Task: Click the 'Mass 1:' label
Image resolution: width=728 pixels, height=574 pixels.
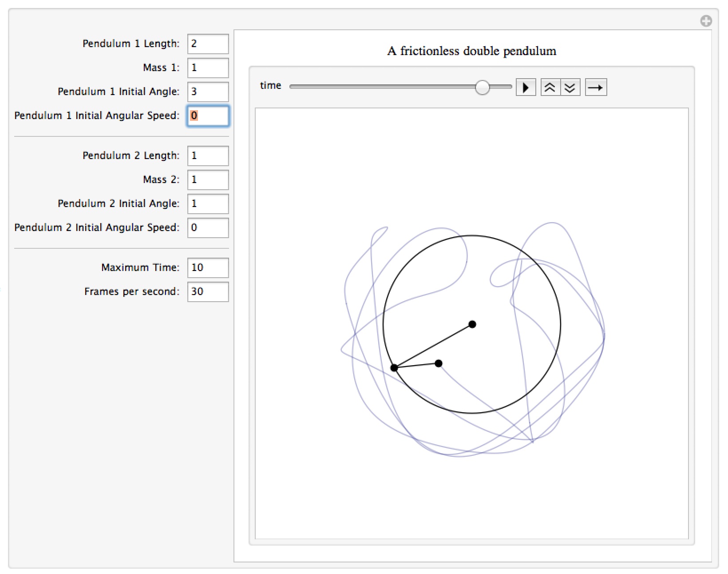Action: (x=161, y=68)
